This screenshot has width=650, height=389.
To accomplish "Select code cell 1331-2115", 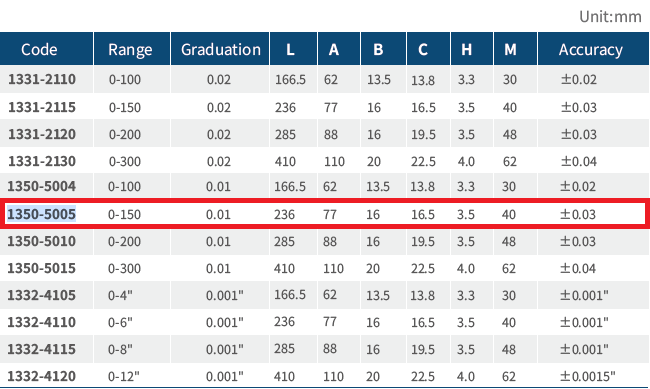I will click(42, 107).
